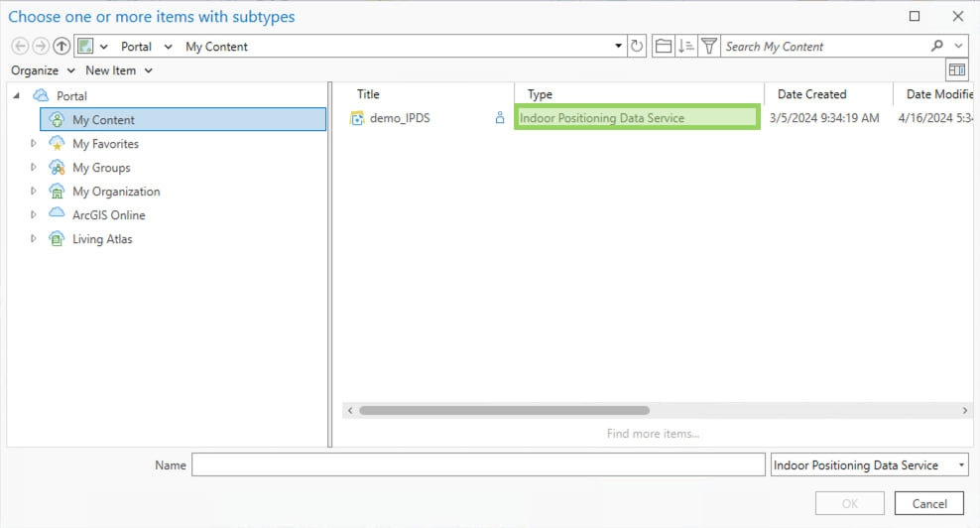The image size is (980, 528).
Task: Toggle the details panel view icon
Action: click(x=957, y=70)
